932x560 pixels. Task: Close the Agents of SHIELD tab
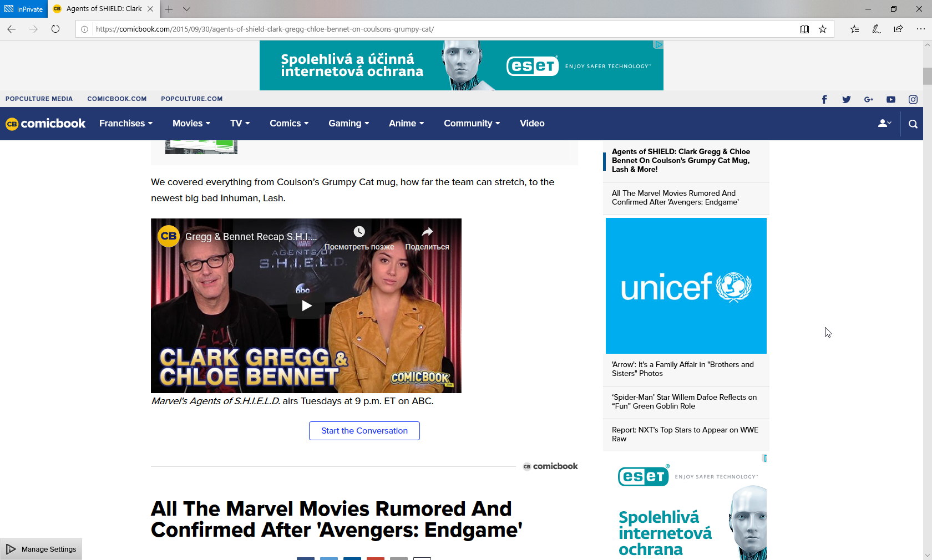150,9
